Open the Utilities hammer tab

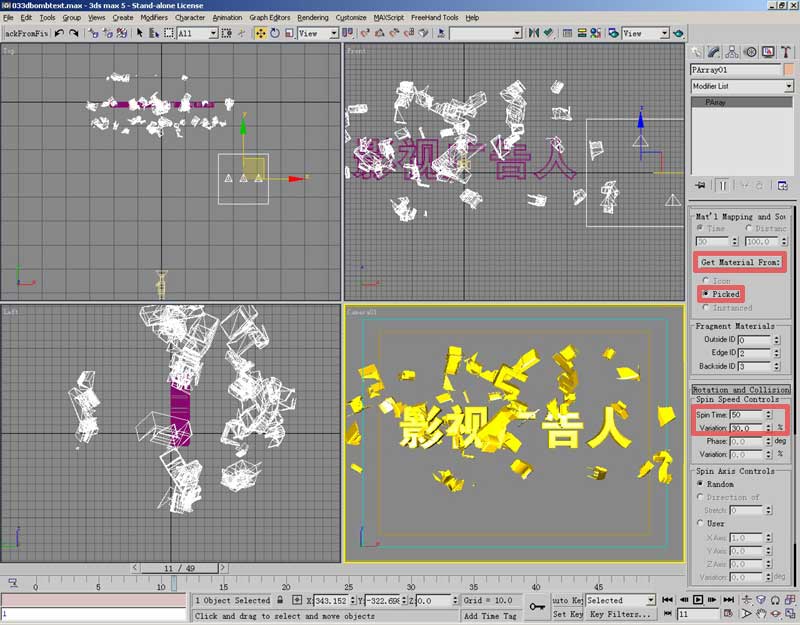point(785,52)
